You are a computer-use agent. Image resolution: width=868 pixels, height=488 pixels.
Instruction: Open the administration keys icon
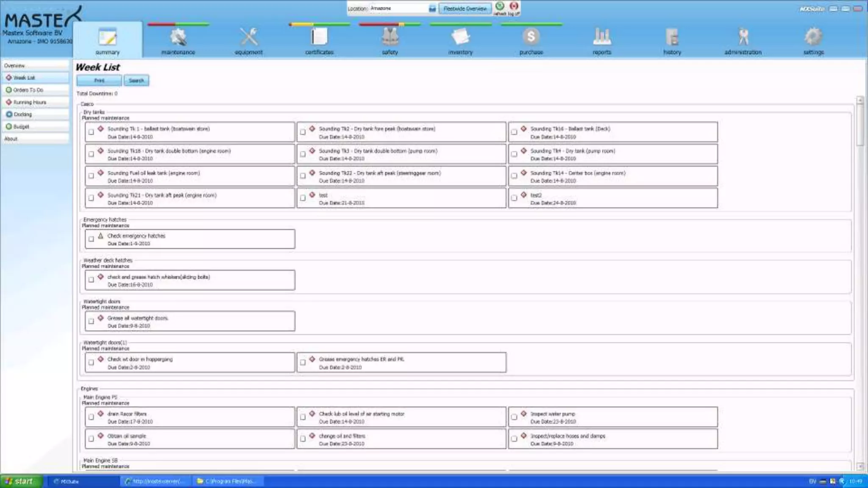click(x=743, y=37)
